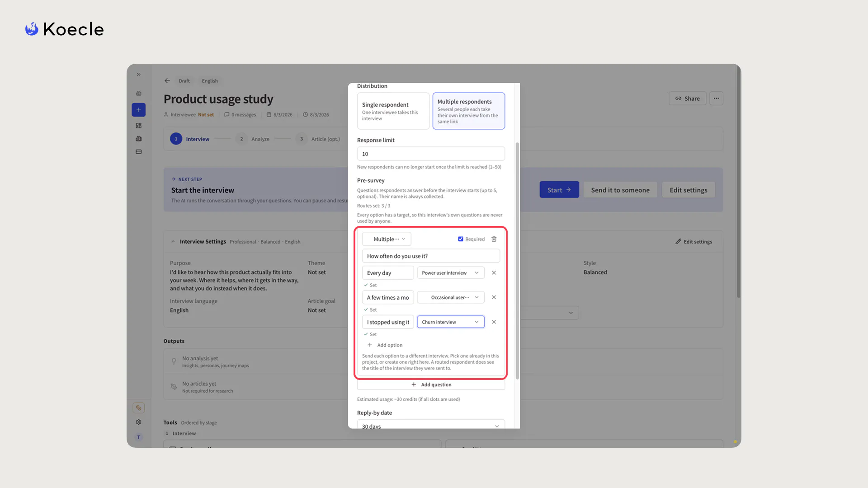Remove the 'I stopped using it' option

pyautogui.click(x=494, y=322)
